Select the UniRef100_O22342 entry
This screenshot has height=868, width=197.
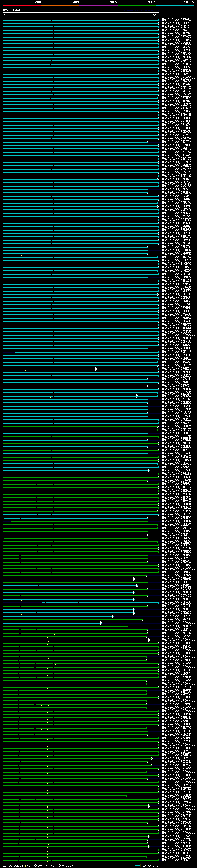click(x=177, y=196)
